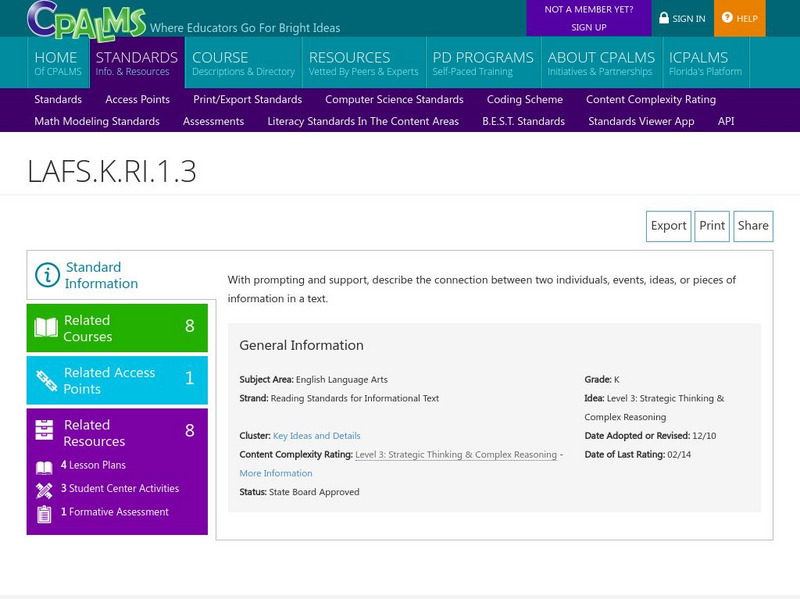This screenshot has height=599, width=800.
Task: Open the Standards main navigation menu
Action: tap(136, 63)
